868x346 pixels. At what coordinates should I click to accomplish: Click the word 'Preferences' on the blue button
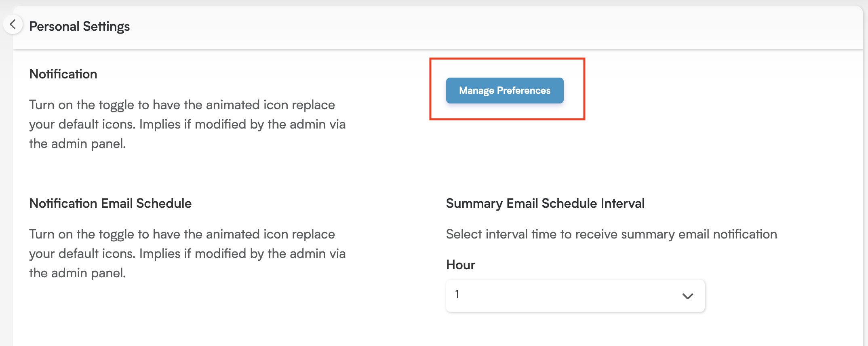[x=524, y=91]
